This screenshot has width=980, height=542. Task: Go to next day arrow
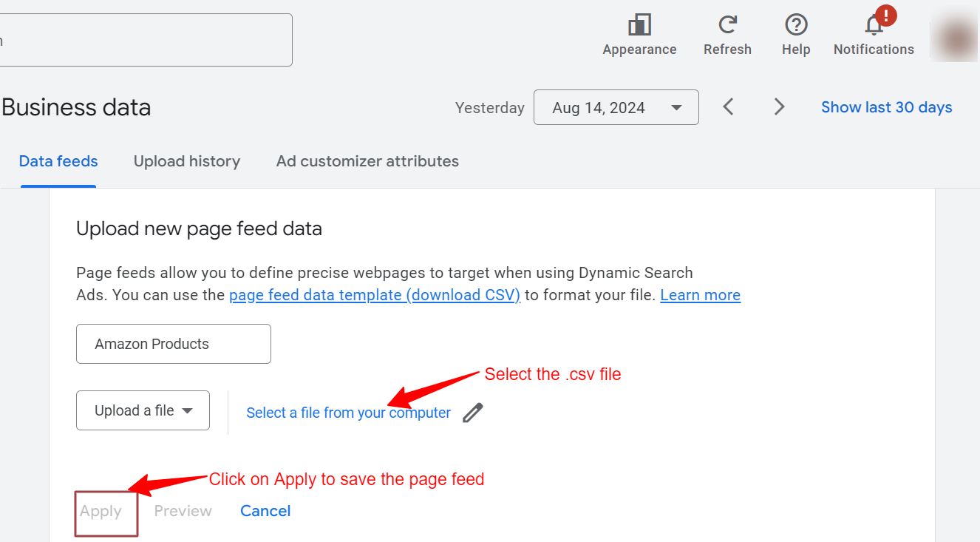click(x=779, y=107)
